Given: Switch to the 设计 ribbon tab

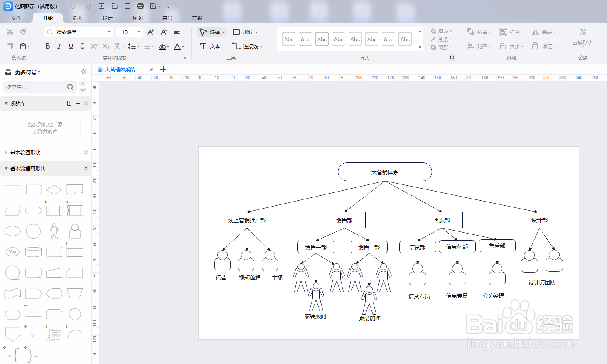Looking at the screenshot, I should pyautogui.click(x=108, y=18).
